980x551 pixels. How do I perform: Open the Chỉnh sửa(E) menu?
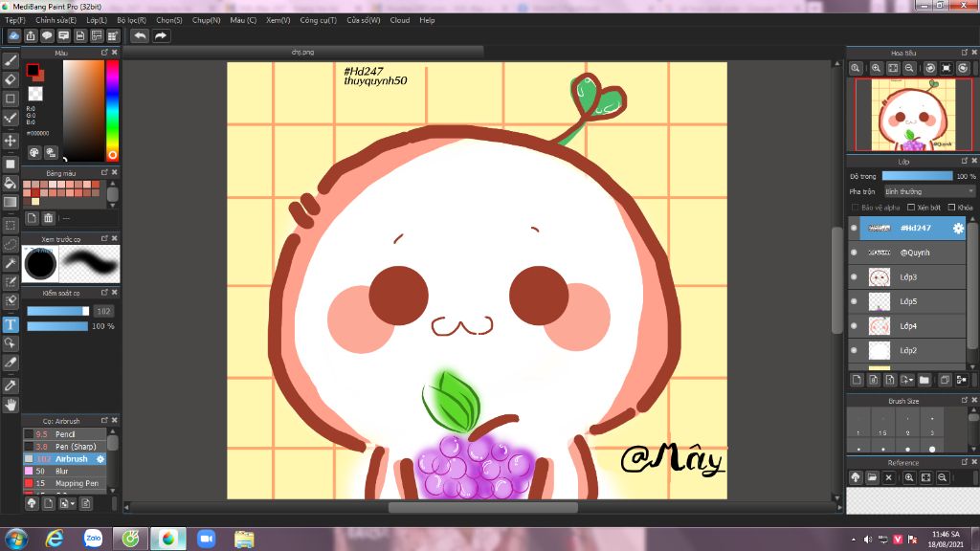click(56, 20)
